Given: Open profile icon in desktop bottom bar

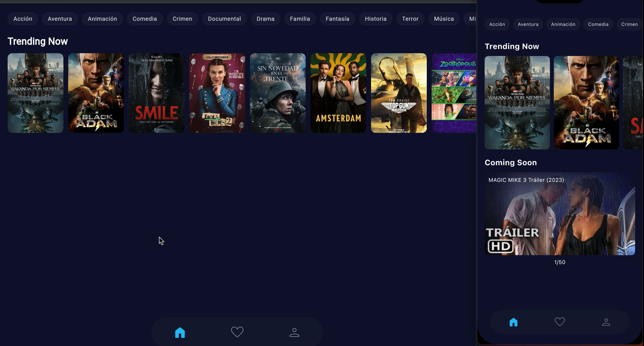Looking at the screenshot, I should click(x=294, y=332).
